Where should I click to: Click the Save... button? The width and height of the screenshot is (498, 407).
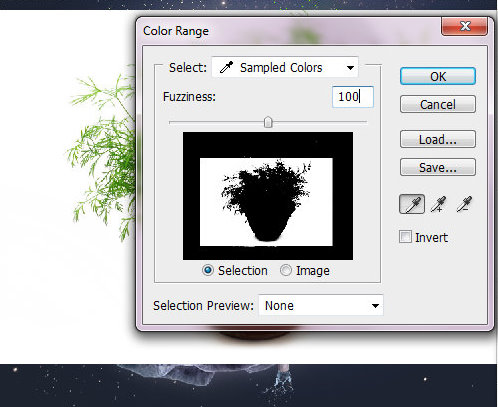coord(438,167)
